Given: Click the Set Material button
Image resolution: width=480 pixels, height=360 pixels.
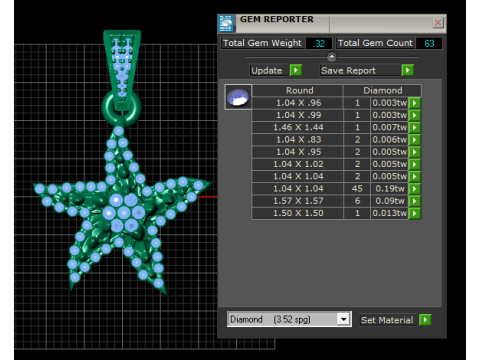Looking at the screenshot, I should 387,320.
